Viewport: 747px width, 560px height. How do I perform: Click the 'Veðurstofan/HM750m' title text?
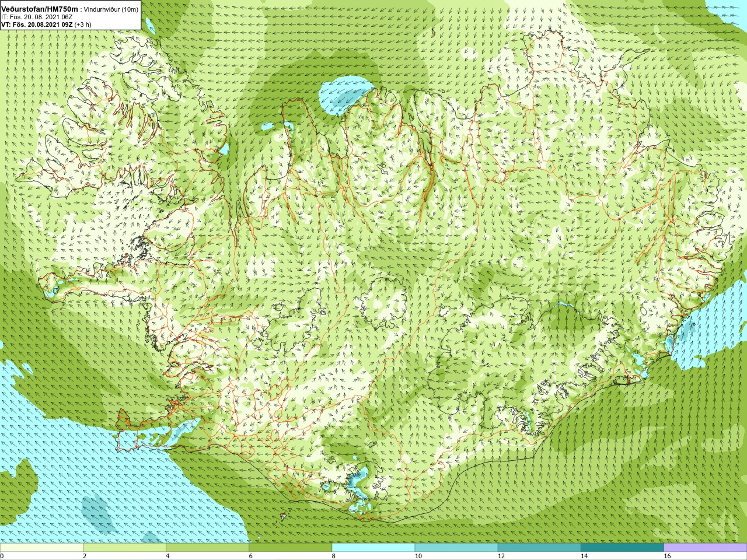click(40, 9)
